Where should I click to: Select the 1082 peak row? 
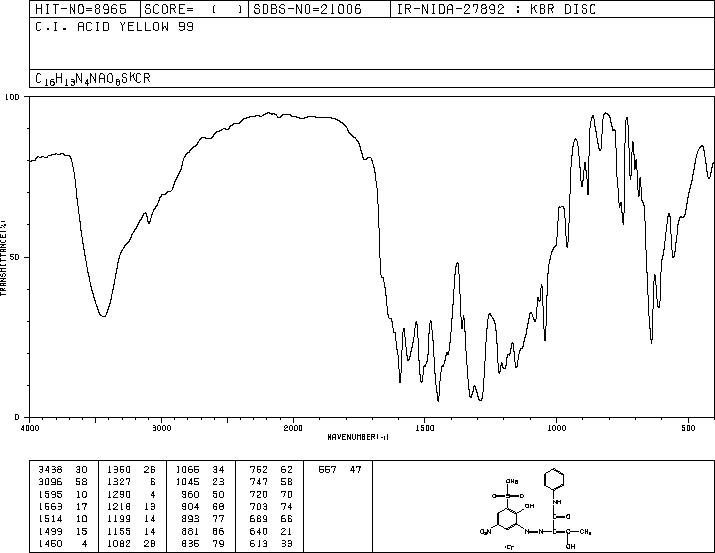point(131,543)
